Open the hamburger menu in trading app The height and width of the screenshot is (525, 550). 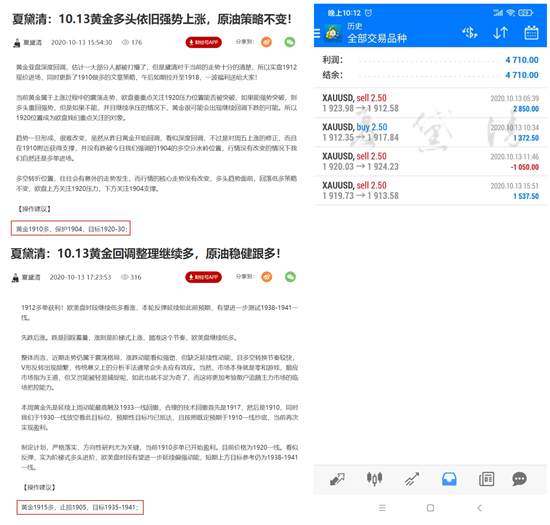click(317, 33)
